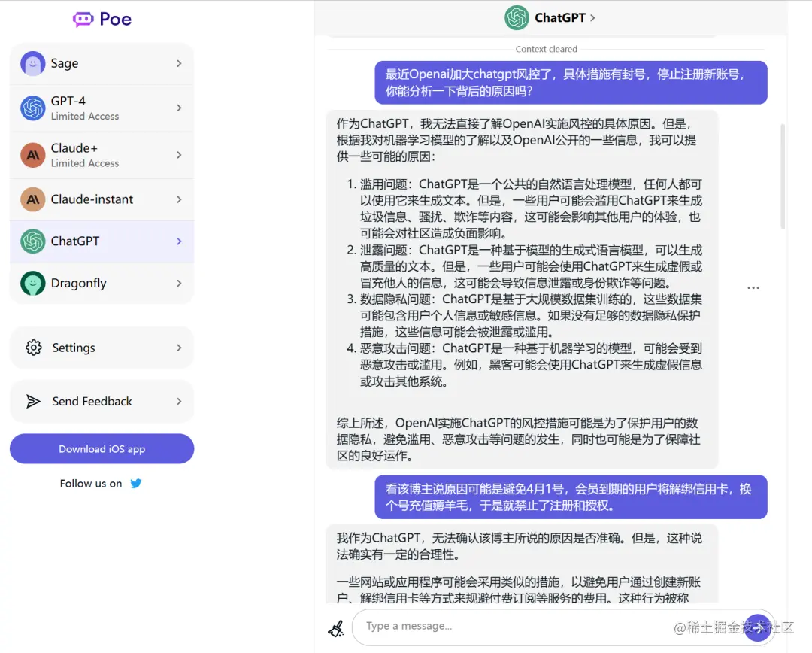This screenshot has width=812, height=653.
Task: Select the GPT-4 bot icon
Action: pyautogui.click(x=32, y=108)
